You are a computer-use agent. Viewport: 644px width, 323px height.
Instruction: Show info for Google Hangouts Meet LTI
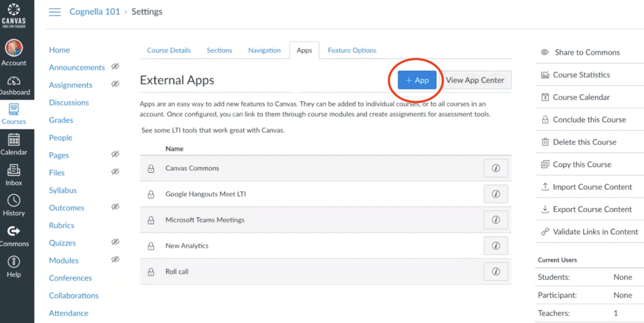[496, 194]
